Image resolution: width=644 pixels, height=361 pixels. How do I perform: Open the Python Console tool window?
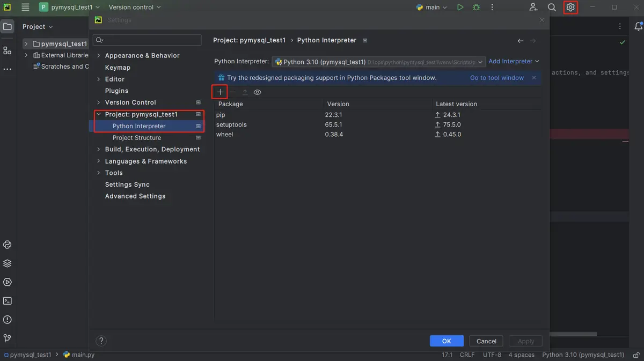pos(7,245)
